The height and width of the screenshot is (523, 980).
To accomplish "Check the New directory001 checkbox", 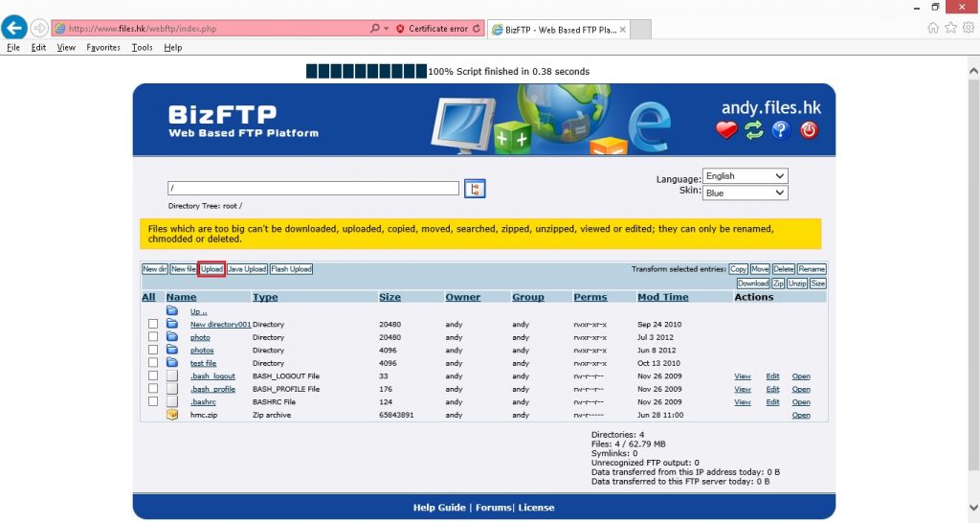I will [x=152, y=324].
